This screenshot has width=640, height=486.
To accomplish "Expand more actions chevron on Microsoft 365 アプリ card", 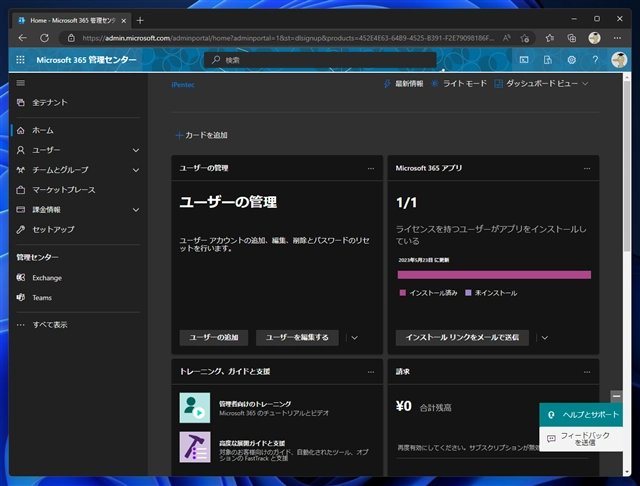I will 544,337.
